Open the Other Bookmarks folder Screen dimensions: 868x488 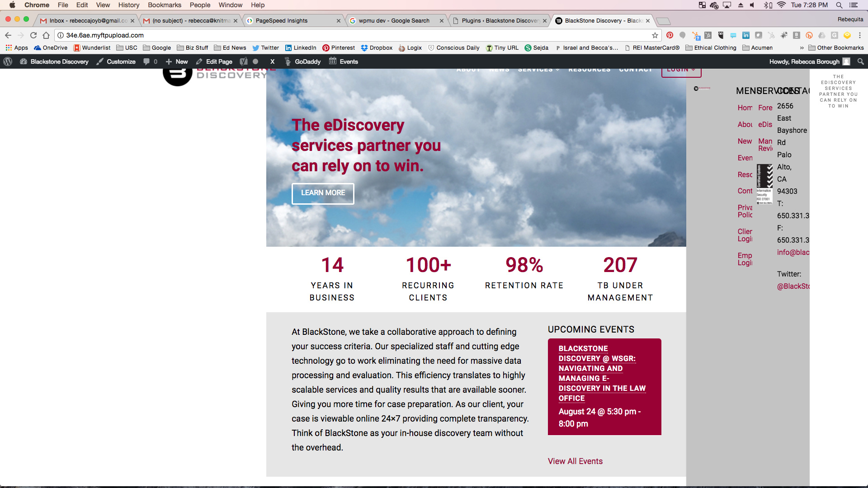coord(836,48)
